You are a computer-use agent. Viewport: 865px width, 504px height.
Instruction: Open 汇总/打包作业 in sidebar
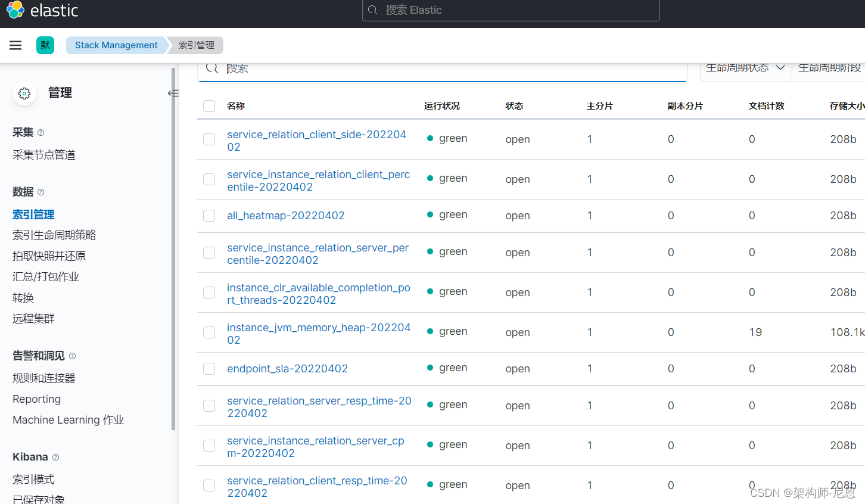click(46, 277)
